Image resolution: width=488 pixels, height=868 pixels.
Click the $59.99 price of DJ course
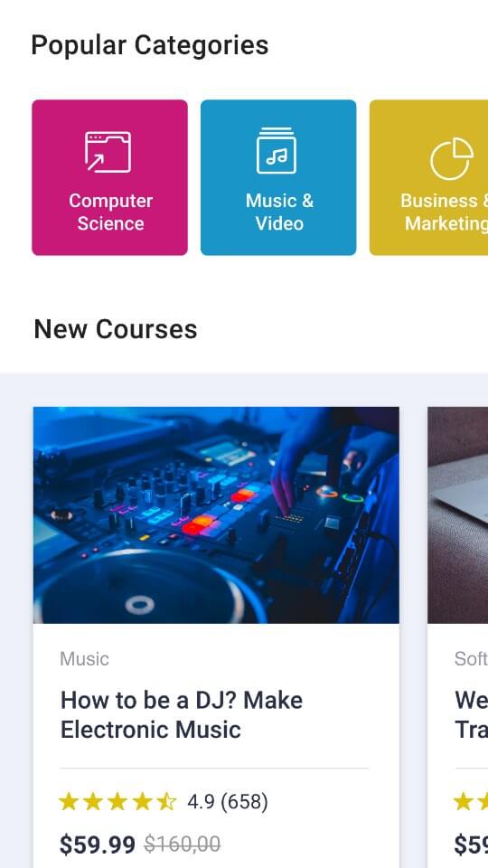[98, 844]
